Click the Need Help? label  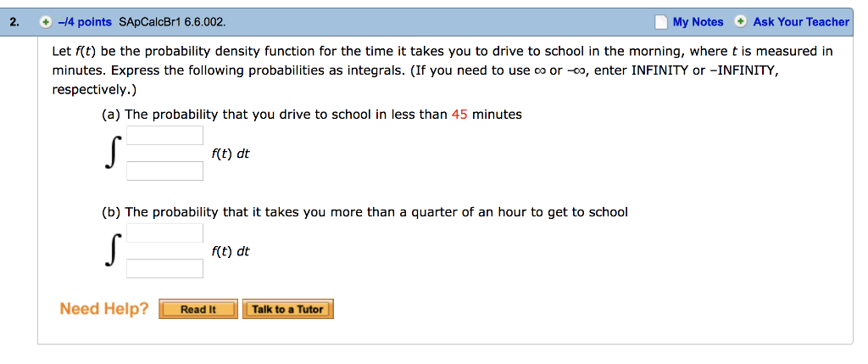pyautogui.click(x=104, y=308)
